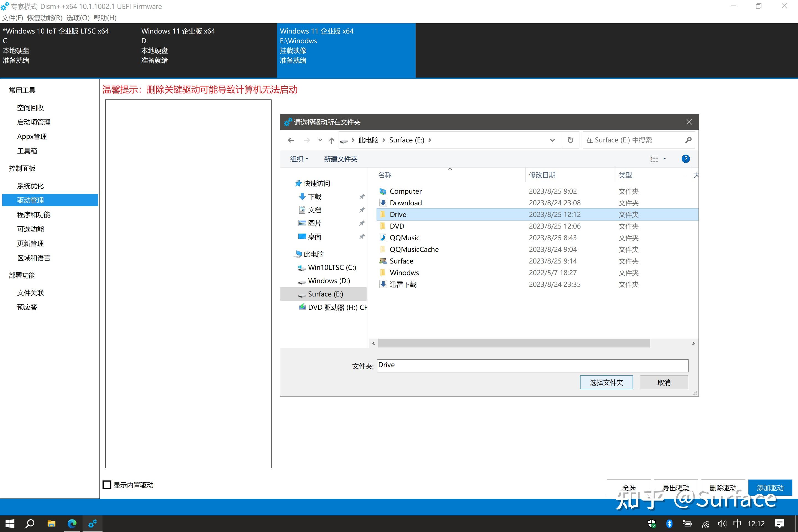
Task: Open Microsoft Edge from the taskbar
Action: tap(72, 523)
